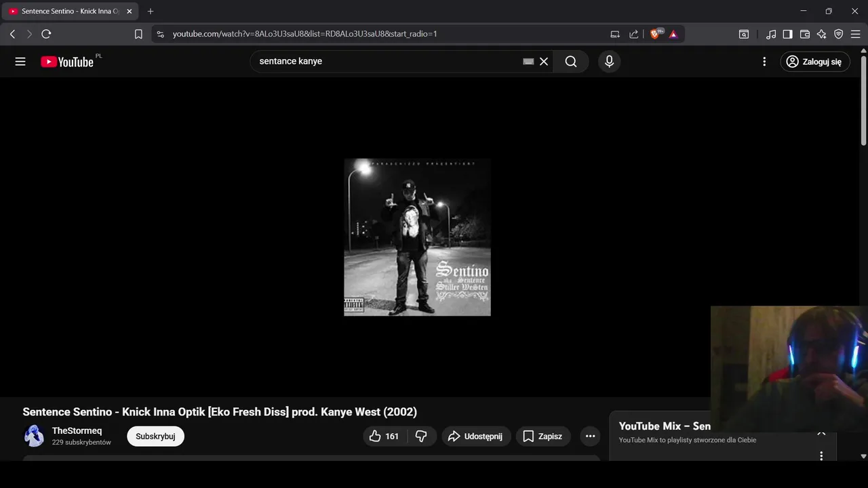Image resolution: width=868 pixels, height=488 pixels.
Task: Open TheStormeq channel name link
Action: pyautogui.click(x=77, y=431)
